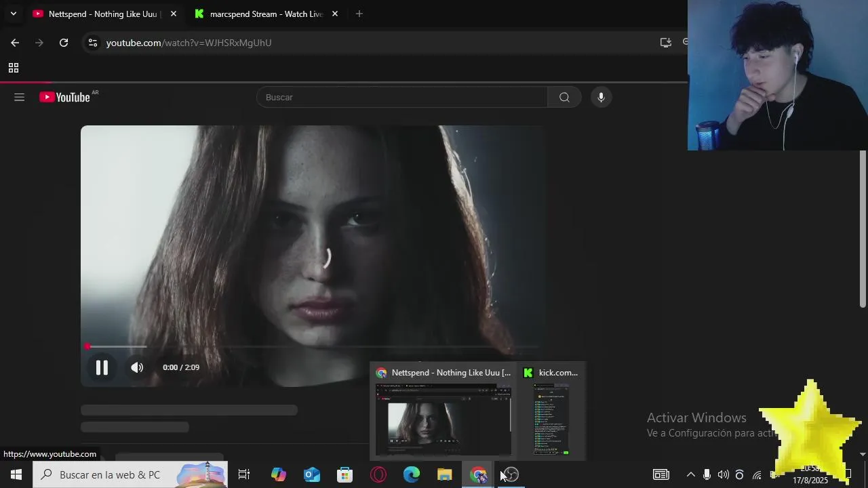Click the page vertical scrollbar
The image size is (868, 488).
(x=863, y=228)
